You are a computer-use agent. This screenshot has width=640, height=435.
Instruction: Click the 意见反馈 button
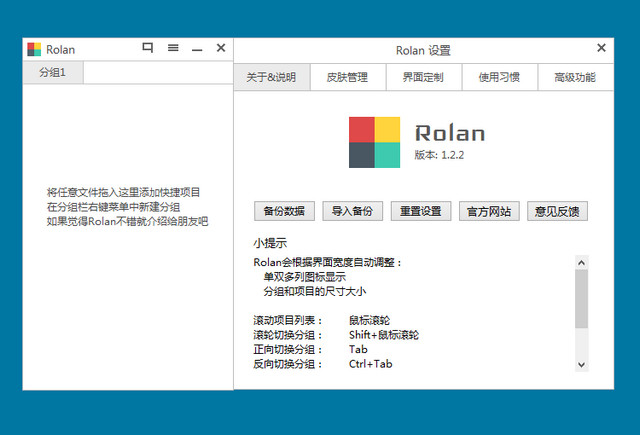(557, 211)
